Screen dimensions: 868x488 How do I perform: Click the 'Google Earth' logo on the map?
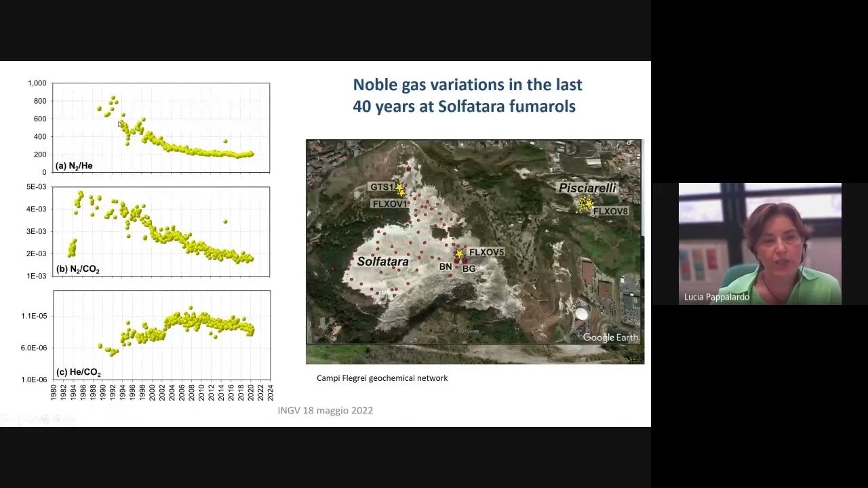610,337
